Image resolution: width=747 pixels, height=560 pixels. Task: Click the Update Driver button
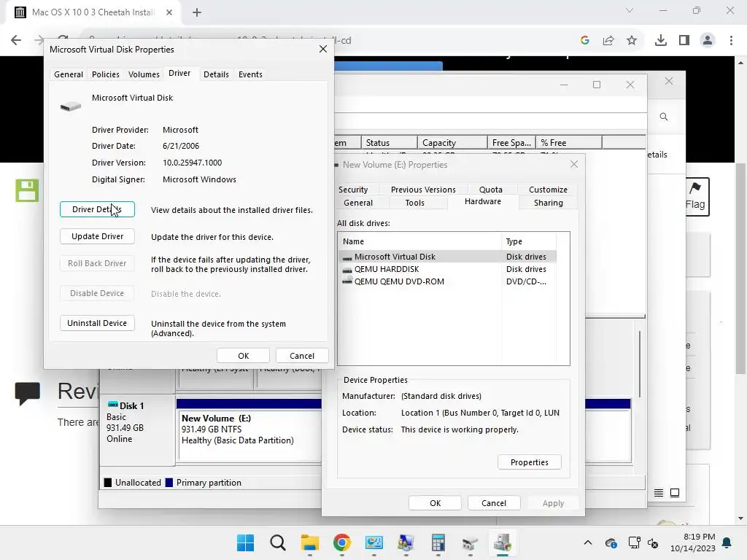click(97, 236)
